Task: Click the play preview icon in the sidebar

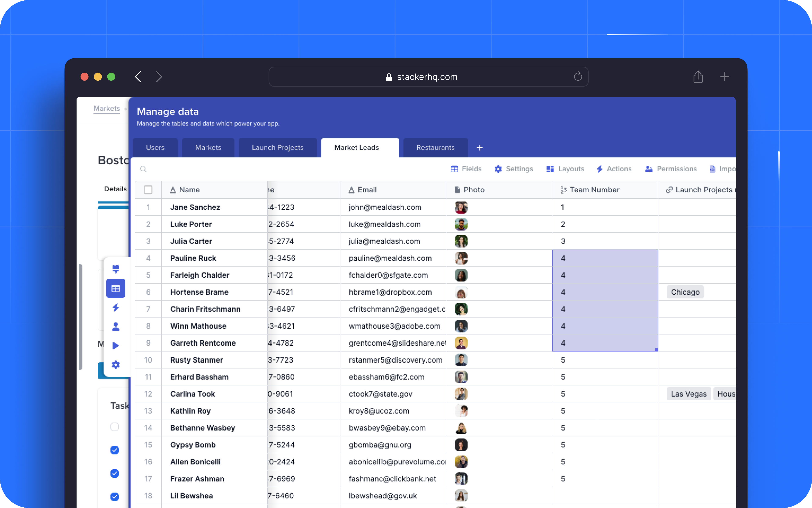Action: pyautogui.click(x=116, y=345)
